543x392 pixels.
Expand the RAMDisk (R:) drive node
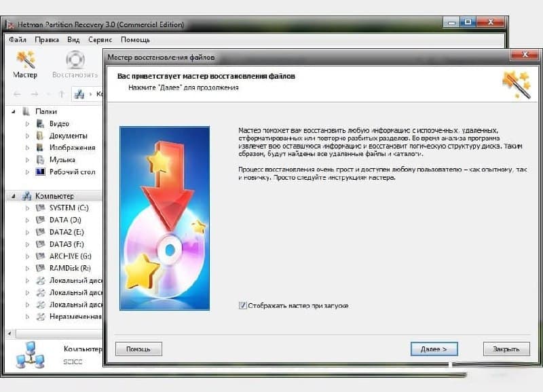click(27, 269)
